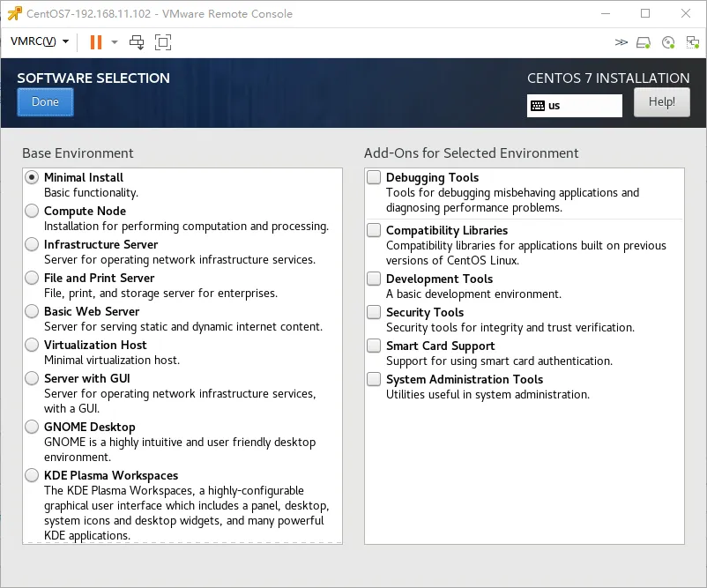Screen dimensions: 707x588
Task: Enable the Development Tools add-on
Action: (x=375, y=279)
